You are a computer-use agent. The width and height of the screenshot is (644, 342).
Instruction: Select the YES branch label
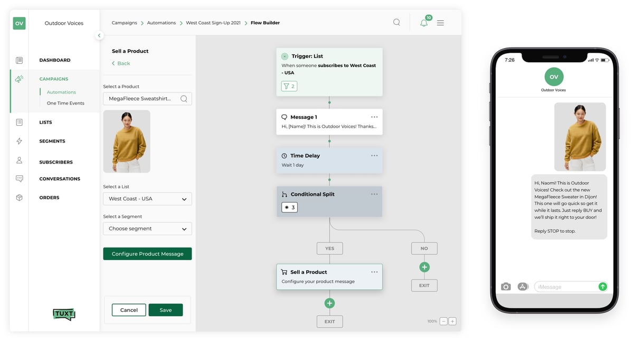[329, 248]
